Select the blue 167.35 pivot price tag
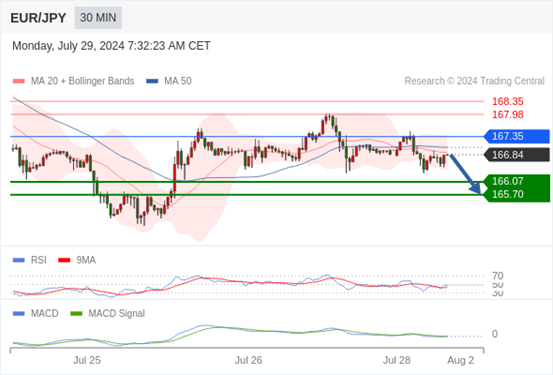553x375 pixels. tap(517, 136)
